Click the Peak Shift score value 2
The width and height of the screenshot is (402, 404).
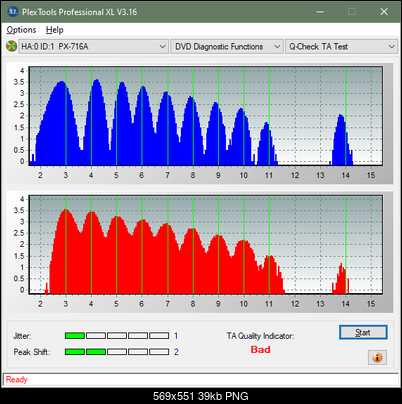(176, 352)
